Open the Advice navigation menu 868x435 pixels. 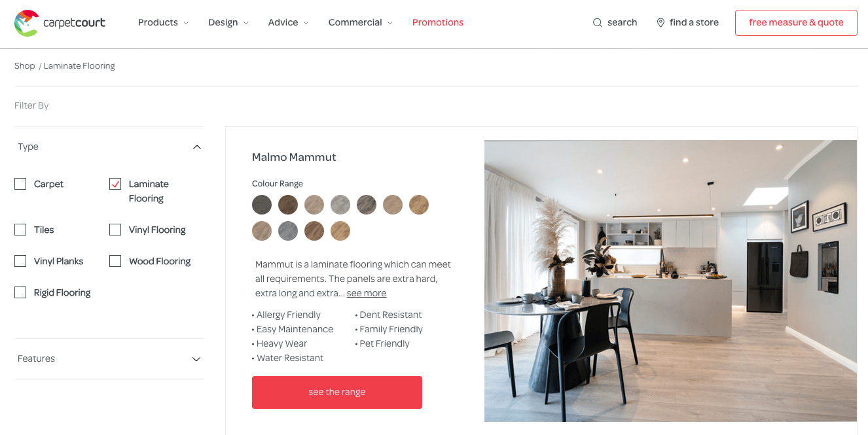pyautogui.click(x=288, y=23)
